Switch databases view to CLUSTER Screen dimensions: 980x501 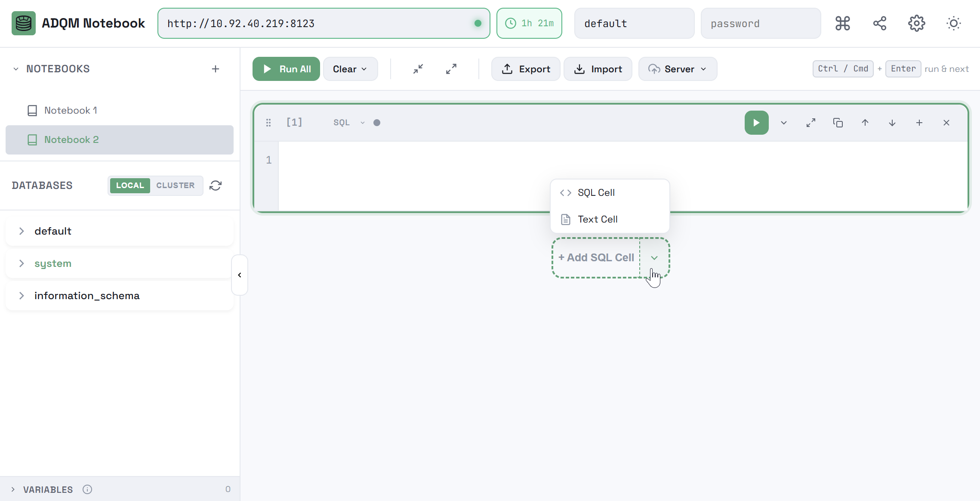[175, 186]
